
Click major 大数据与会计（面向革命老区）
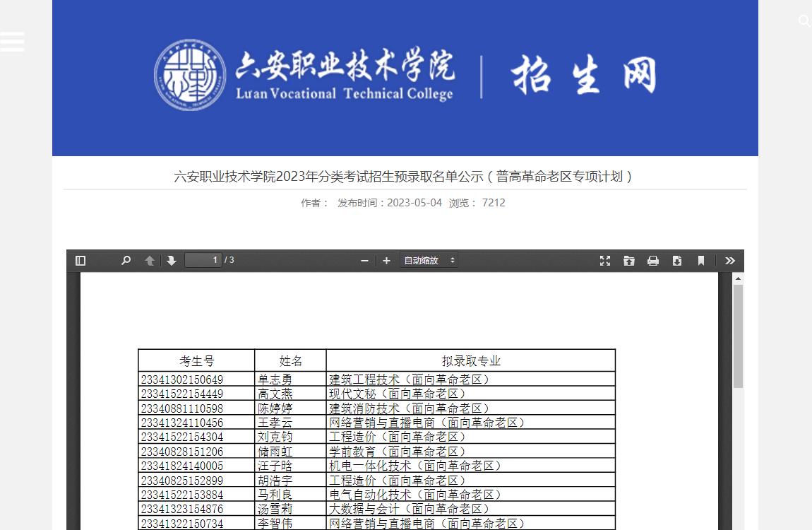[410, 509]
